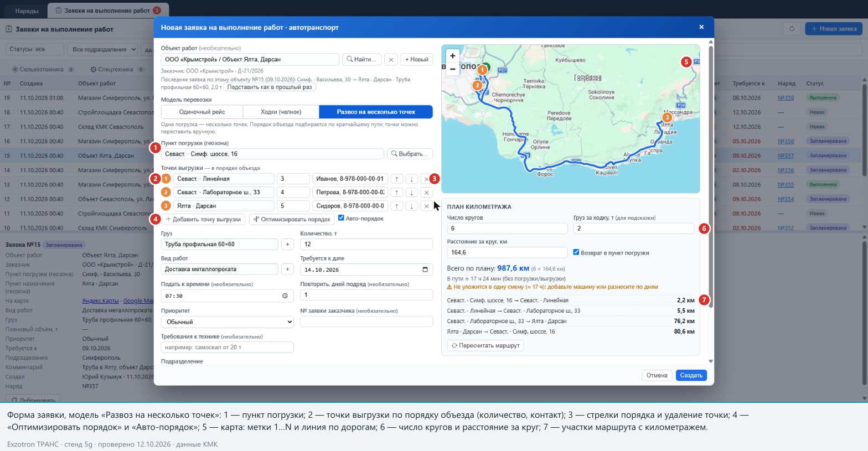
Task: Click the Найти... search button
Action: [362, 59]
